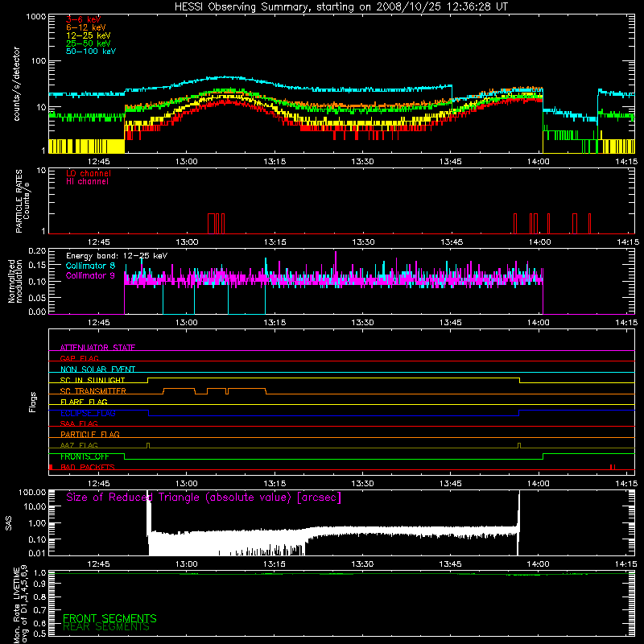Click the HI channel legend label
Viewport: 644px width, 644px height.
coord(87,181)
